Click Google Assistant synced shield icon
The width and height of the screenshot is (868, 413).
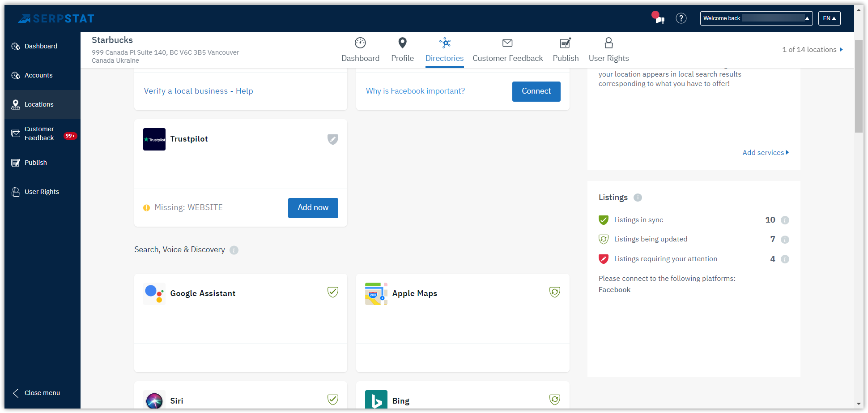pos(332,292)
